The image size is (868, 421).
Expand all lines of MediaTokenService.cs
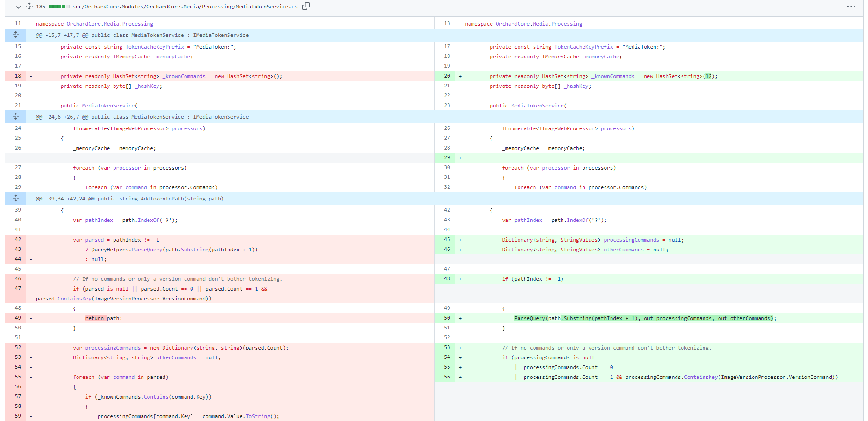(x=29, y=7)
